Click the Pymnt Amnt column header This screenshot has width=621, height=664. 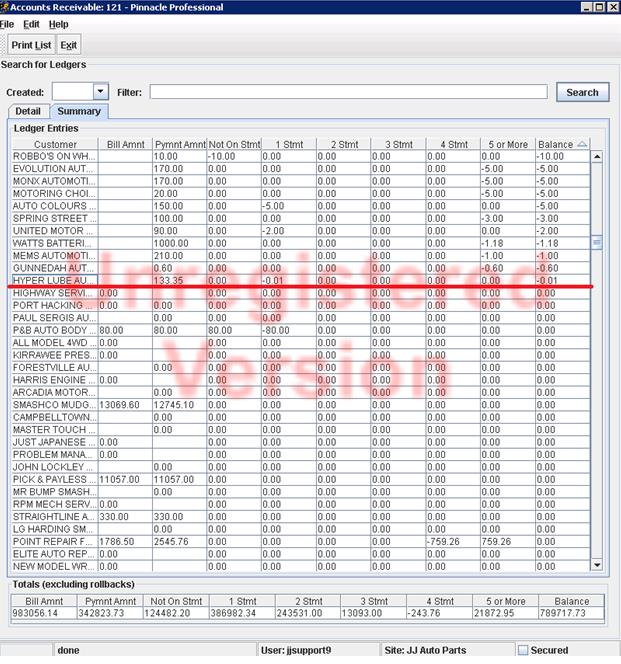(179, 144)
